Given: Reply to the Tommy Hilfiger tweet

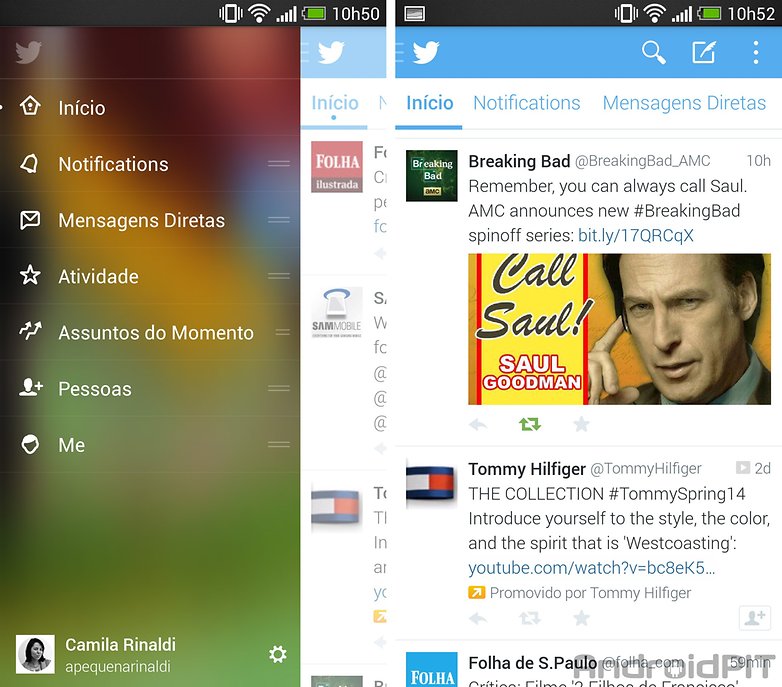Looking at the screenshot, I should 478,619.
